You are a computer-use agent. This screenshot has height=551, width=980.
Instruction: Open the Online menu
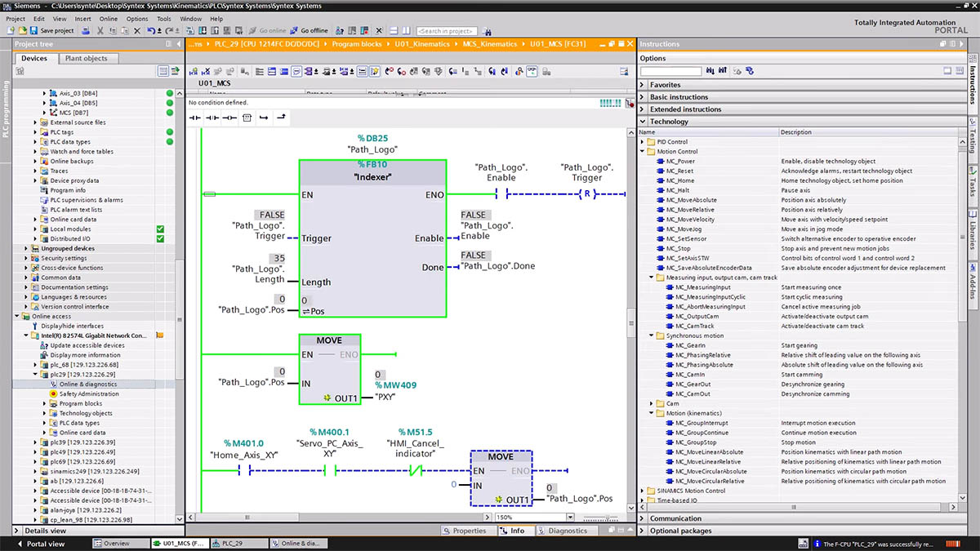[109, 18]
